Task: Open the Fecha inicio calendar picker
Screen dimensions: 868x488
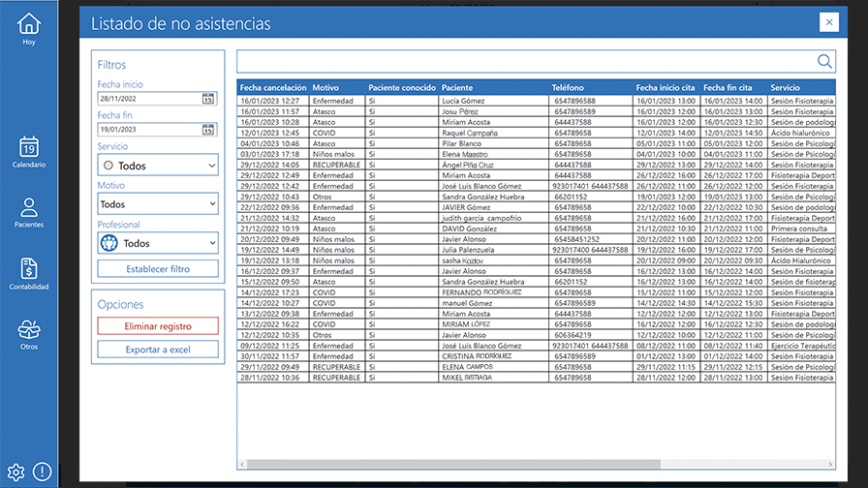Action: click(x=208, y=99)
